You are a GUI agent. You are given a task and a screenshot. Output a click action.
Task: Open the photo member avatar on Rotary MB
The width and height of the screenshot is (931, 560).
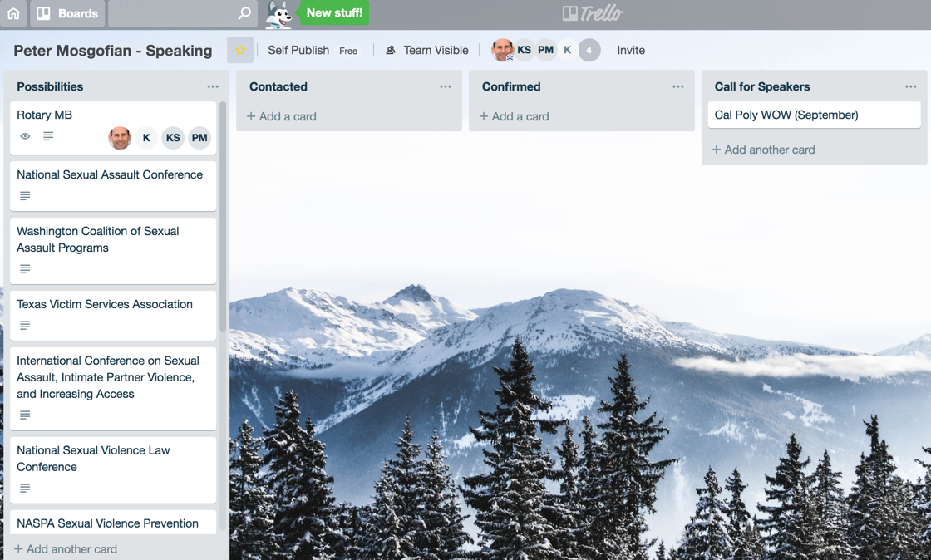pos(120,138)
